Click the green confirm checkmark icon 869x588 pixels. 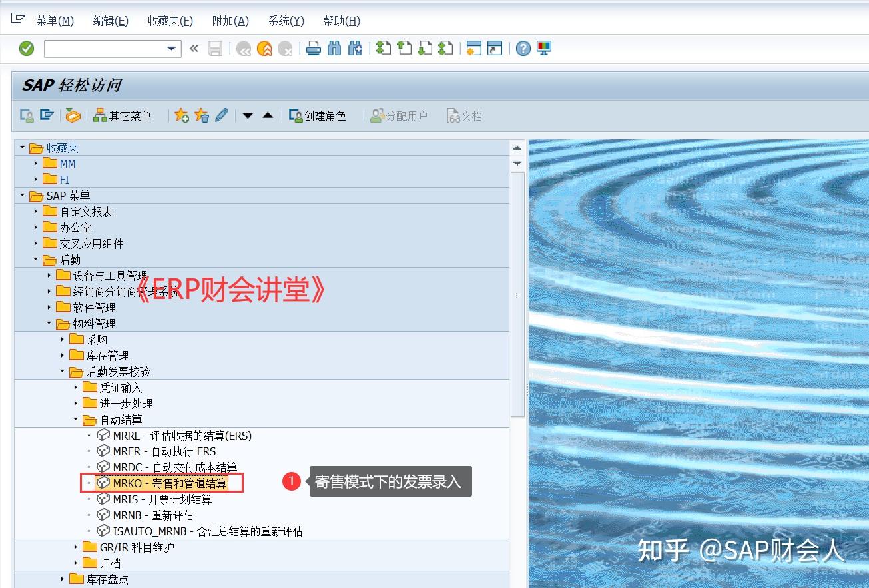(x=27, y=48)
